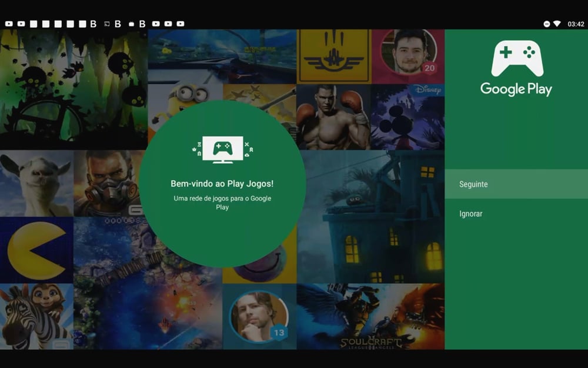Click the TV controller icon in green circle
The width and height of the screenshot is (588, 368).
[x=222, y=150]
